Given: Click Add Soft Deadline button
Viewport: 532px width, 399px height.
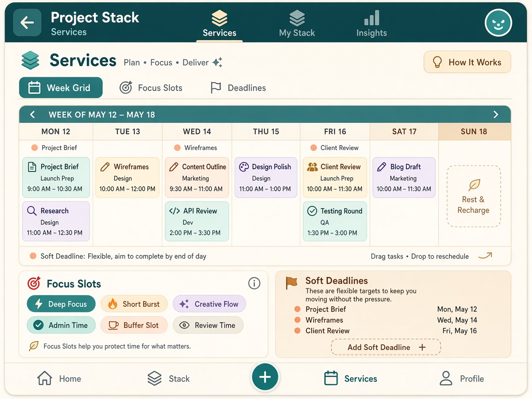Looking at the screenshot, I should click(x=386, y=347).
